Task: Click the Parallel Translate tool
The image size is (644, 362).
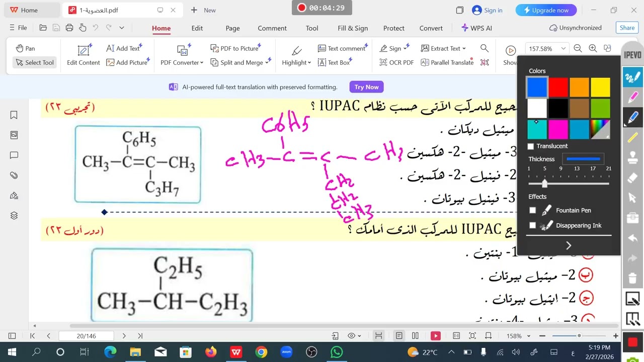Action: [x=447, y=62]
